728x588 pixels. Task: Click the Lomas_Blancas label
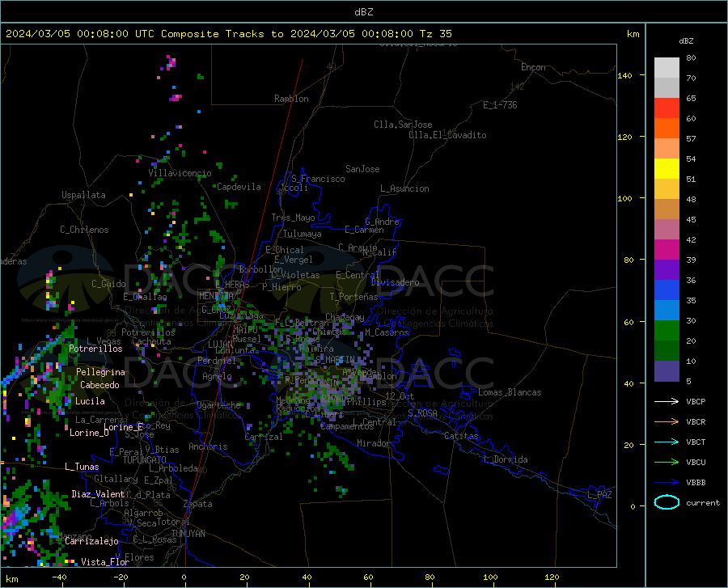tap(510, 392)
